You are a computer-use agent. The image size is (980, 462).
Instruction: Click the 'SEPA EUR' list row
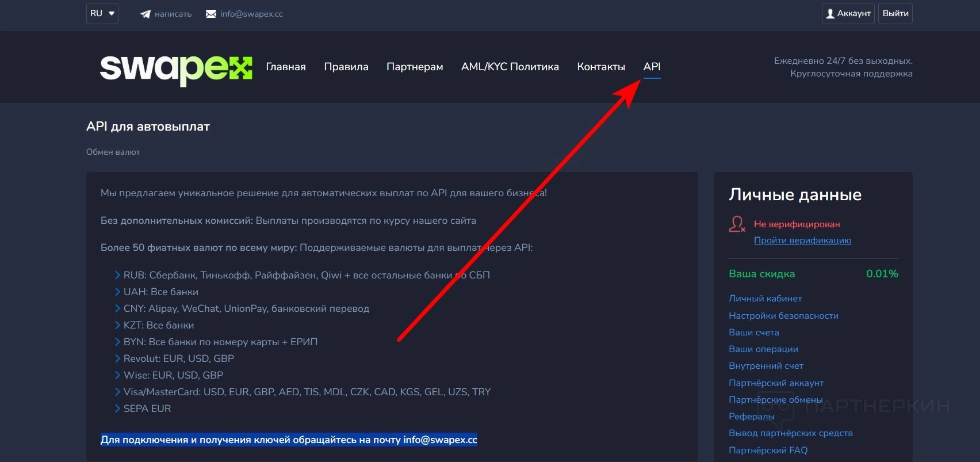pos(147,408)
